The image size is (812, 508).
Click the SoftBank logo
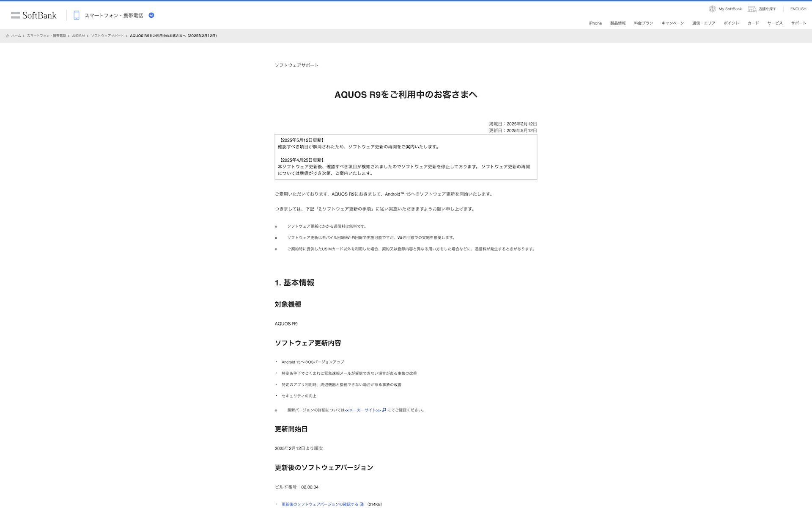pyautogui.click(x=34, y=16)
